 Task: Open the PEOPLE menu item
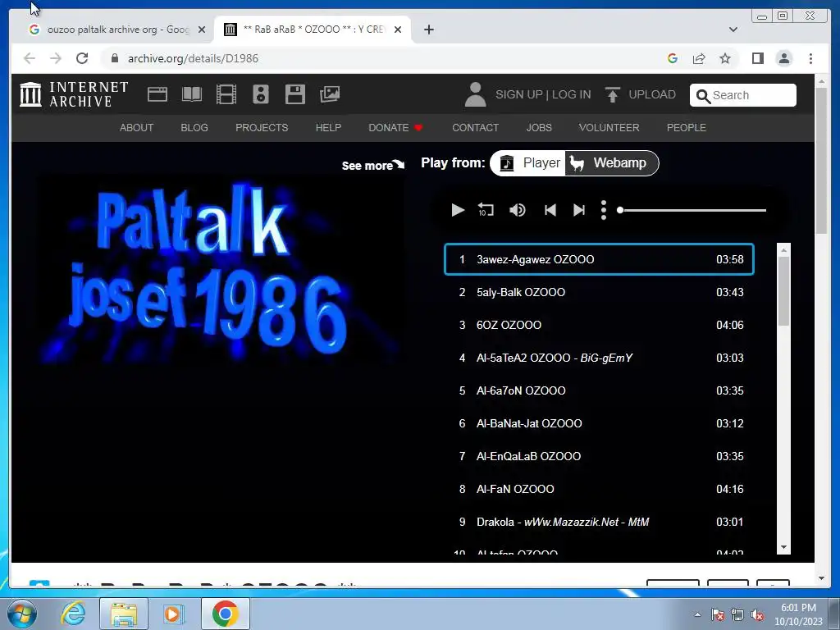point(687,127)
